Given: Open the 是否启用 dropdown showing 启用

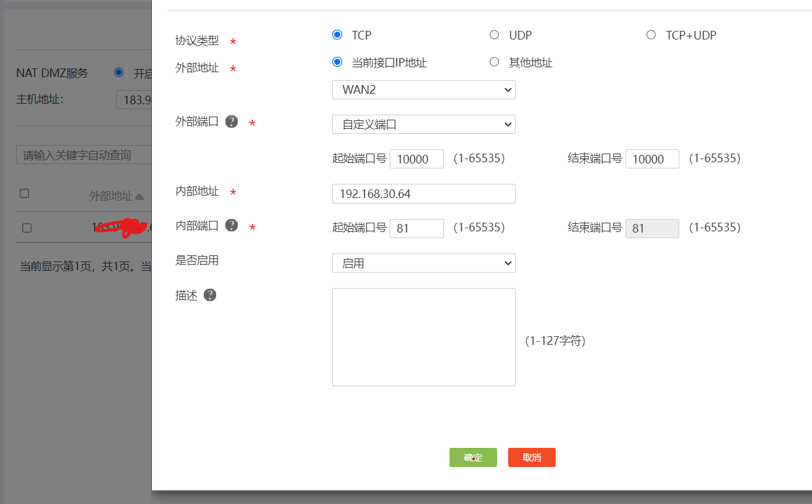Looking at the screenshot, I should coord(424,263).
